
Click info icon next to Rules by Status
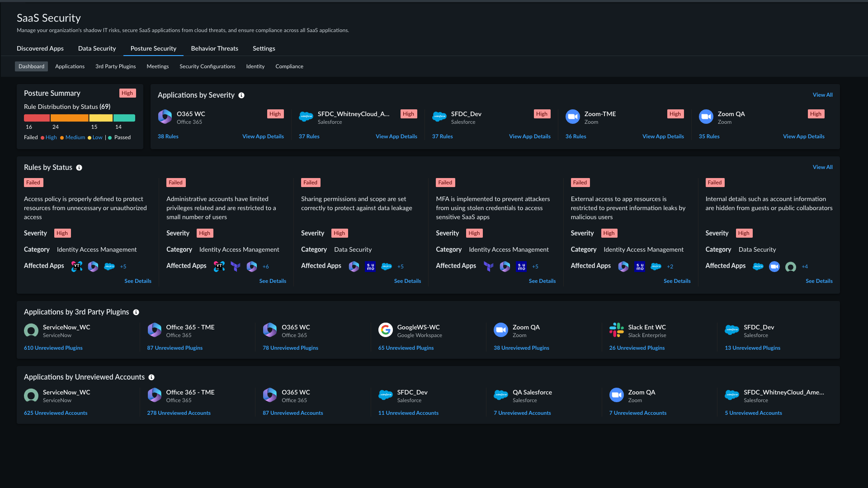point(79,168)
